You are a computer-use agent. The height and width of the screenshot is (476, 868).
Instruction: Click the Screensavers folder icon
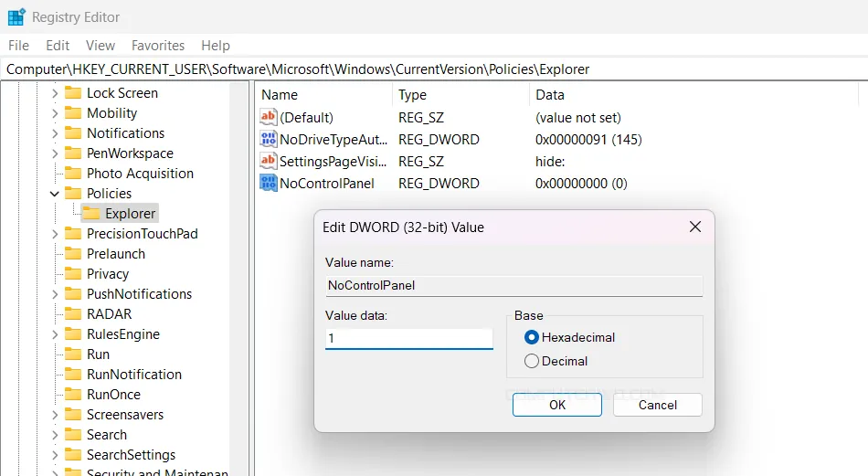click(73, 415)
